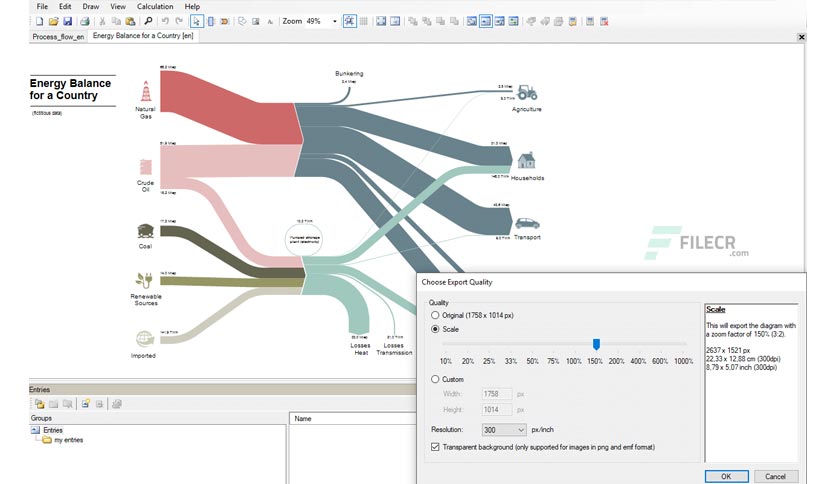Viewport: 836px width, 484px height.
Task: Save using the floppy disk icon
Action: point(67,21)
